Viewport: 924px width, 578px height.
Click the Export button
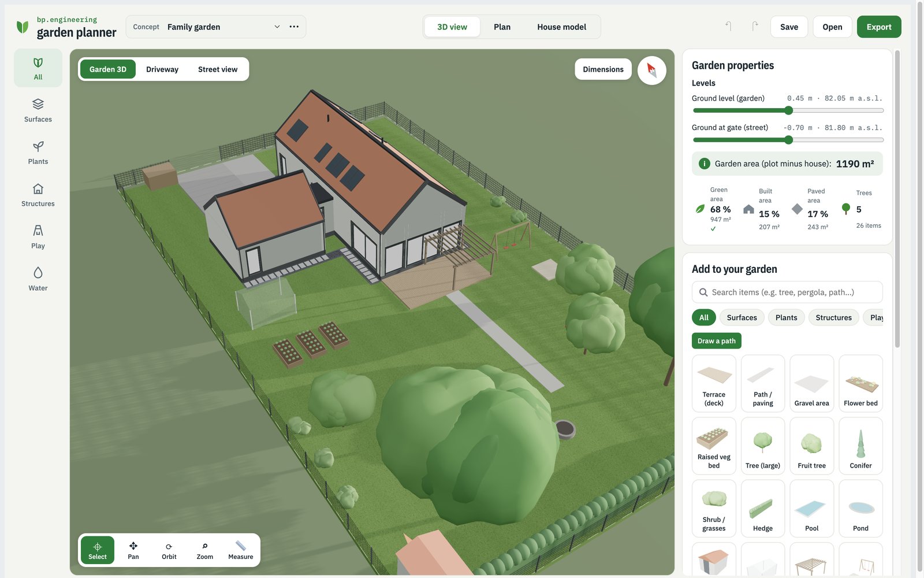pos(879,27)
